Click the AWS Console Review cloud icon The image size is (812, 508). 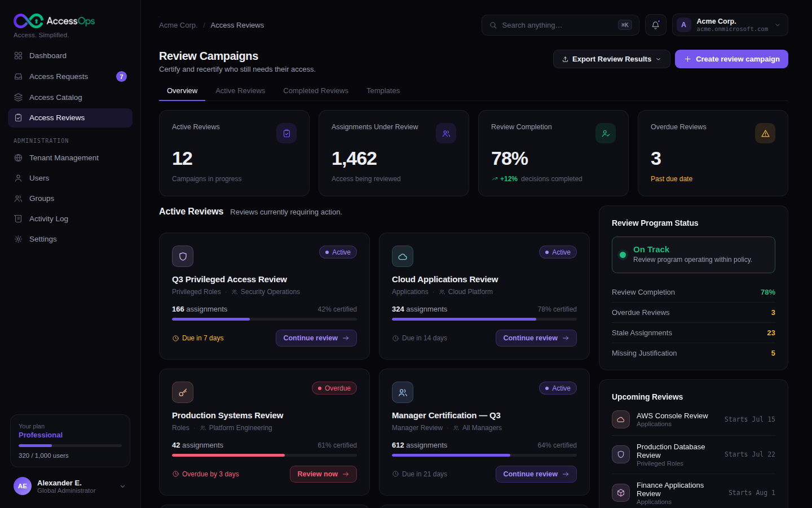[621, 419]
